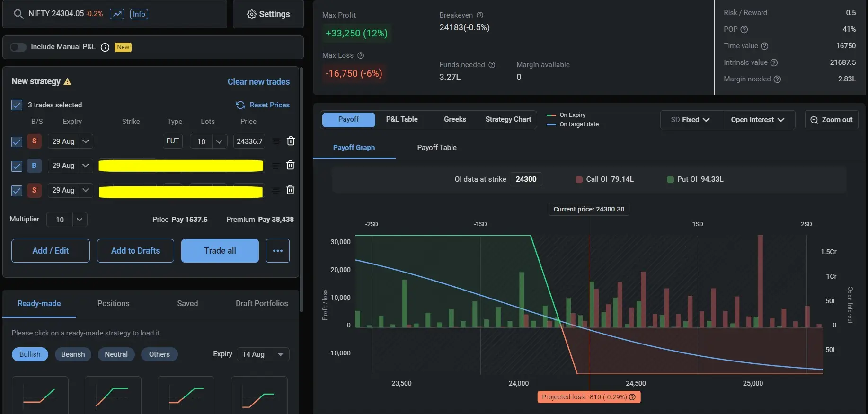868x414 pixels.
Task: Click the Clear new trades link
Action: [x=258, y=81]
